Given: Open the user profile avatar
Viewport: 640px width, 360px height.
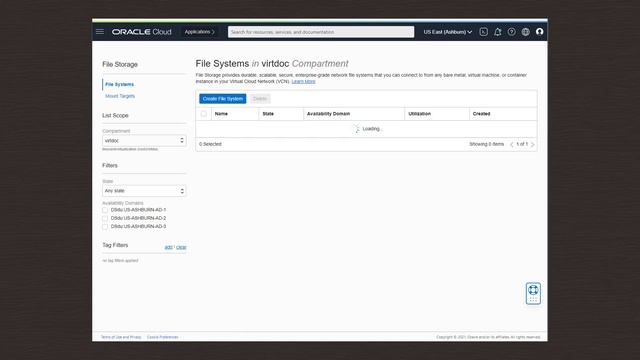Looking at the screenshot, I should (540, 31).
